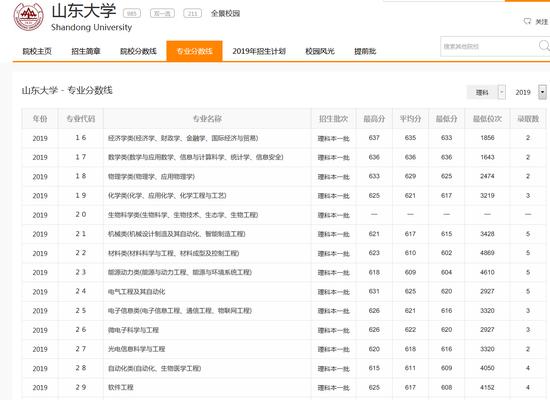Click the 全景校园 link

(226, 13)
